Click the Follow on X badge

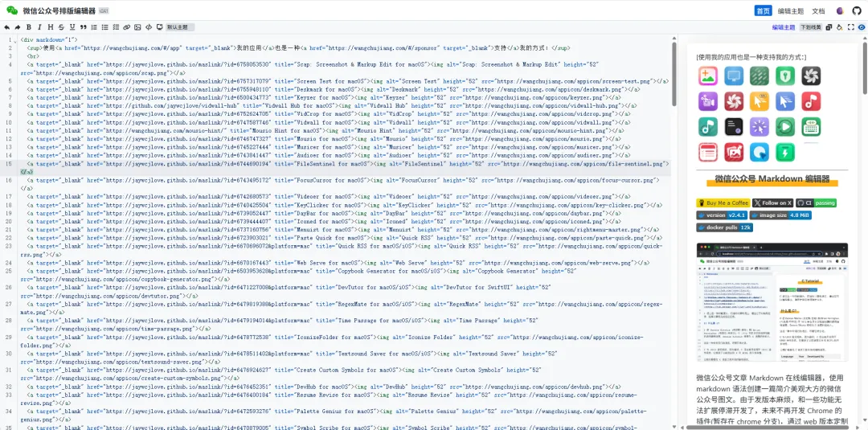[x=773, y=203]
